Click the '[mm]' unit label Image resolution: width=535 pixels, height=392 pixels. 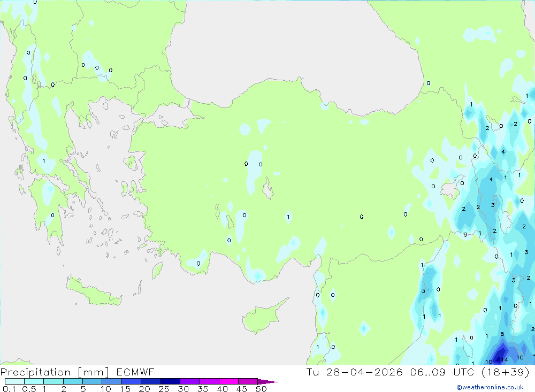(x=94, y=372)
